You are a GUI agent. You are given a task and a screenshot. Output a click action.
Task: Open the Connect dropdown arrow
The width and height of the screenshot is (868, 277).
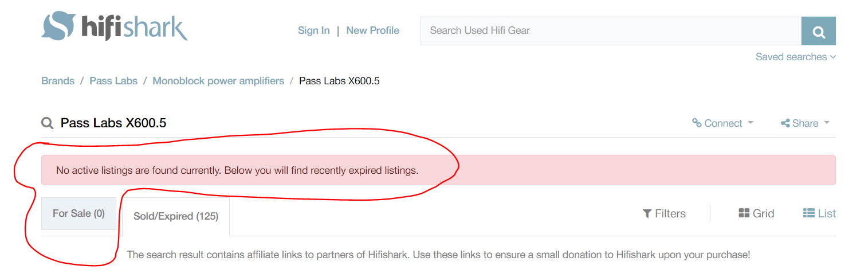click(751, 123)
